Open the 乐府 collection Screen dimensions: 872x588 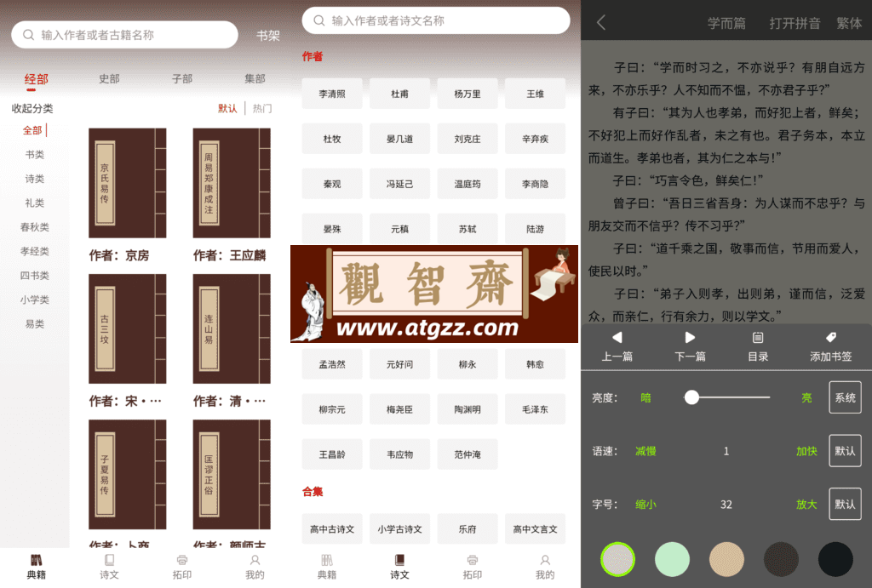point(468,529)
